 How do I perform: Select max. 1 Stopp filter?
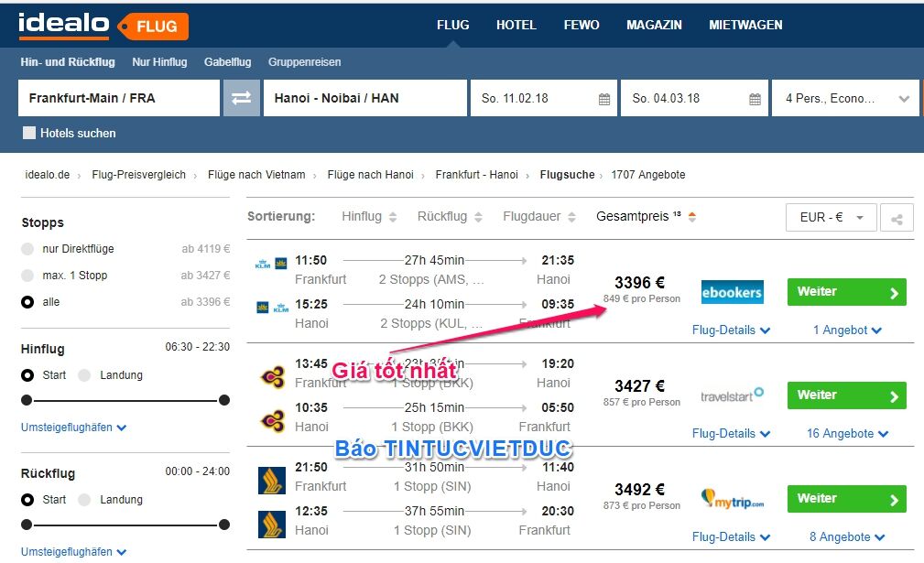[x=27, y=276]
